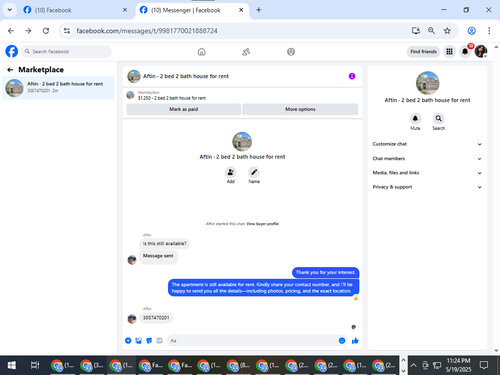This screenshot has width=500, height=375.
Task: Edit chat name with the pencil icon
Action: (254, 172)
